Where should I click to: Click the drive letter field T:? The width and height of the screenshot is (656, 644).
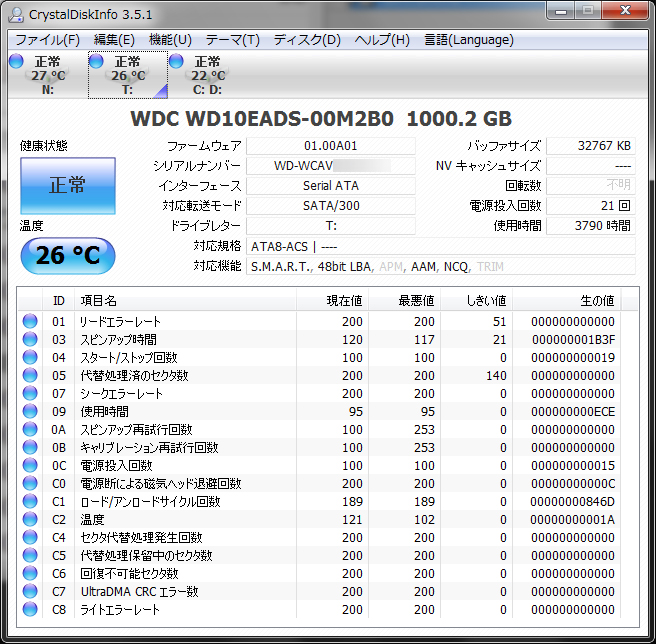point(331,226)
